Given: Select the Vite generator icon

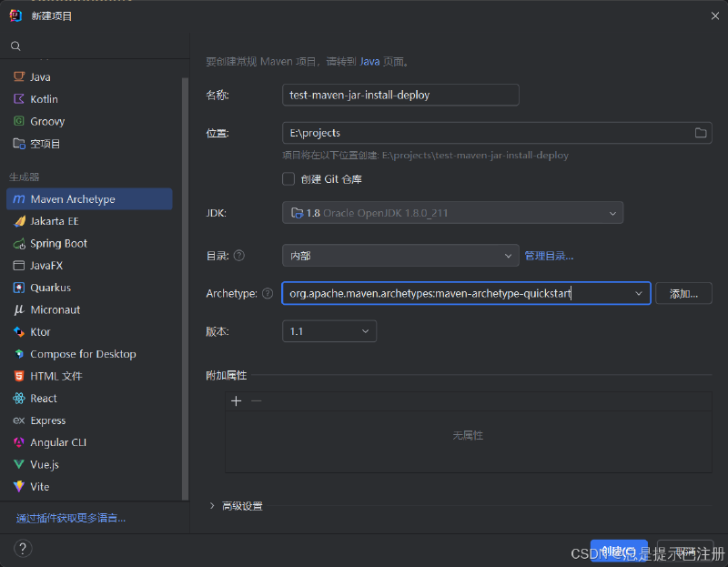Looking at the screenshot, I should pos(18,486).
